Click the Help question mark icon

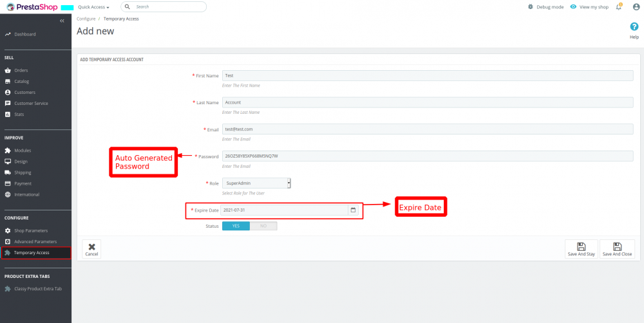tap(634, 26)
